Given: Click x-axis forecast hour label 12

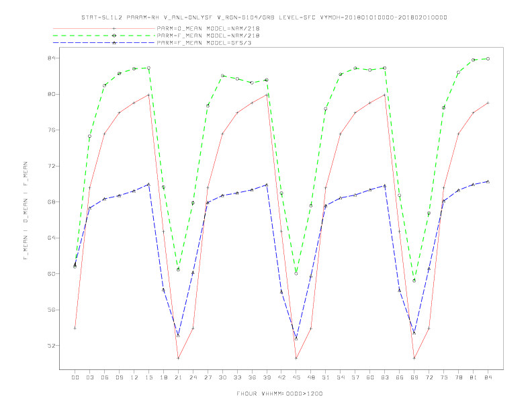Looking at the screenshot, I should (x=134, y=377).
